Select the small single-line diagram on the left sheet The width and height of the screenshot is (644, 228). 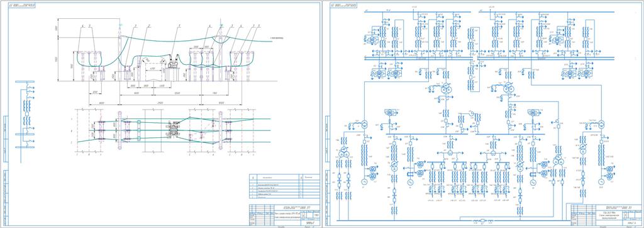pos(25,115)
